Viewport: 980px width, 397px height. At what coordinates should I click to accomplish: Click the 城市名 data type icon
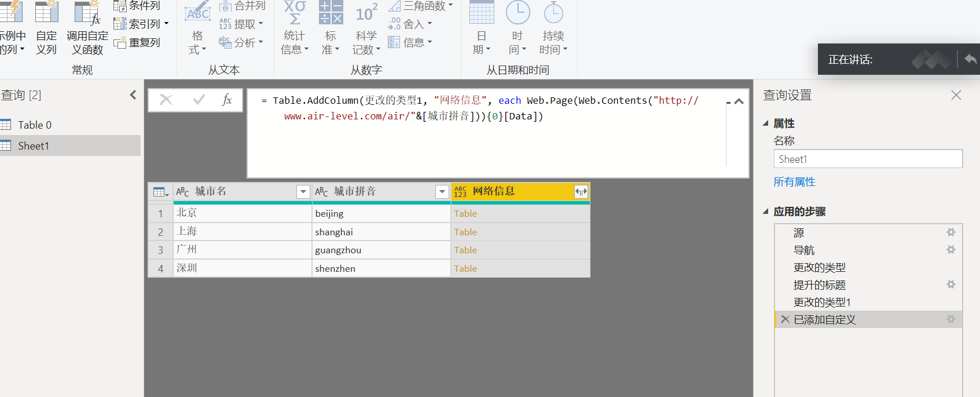(182, 191)
